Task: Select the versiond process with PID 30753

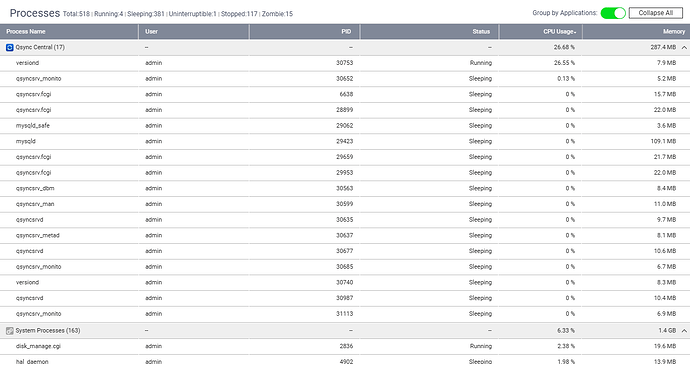Action: point(345,63)
